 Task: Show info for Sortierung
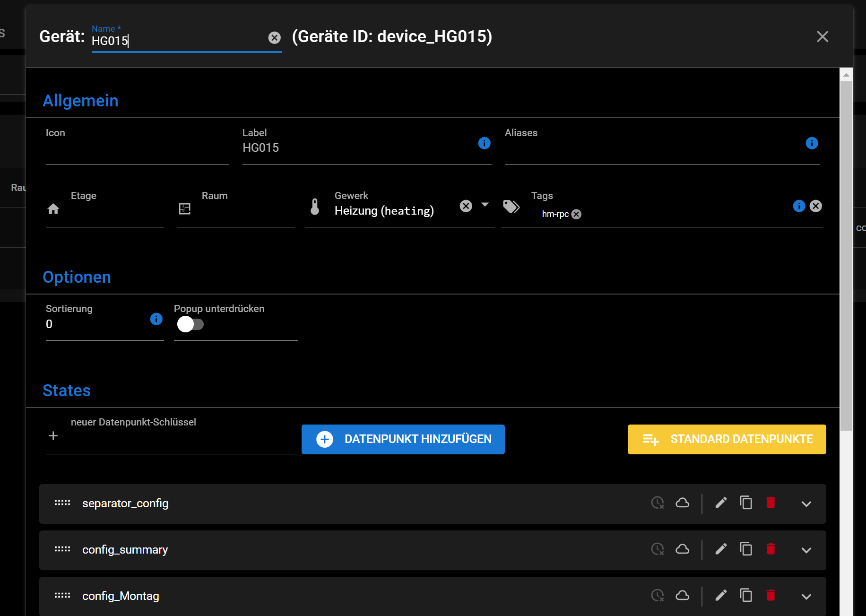(x=156, y=319)
